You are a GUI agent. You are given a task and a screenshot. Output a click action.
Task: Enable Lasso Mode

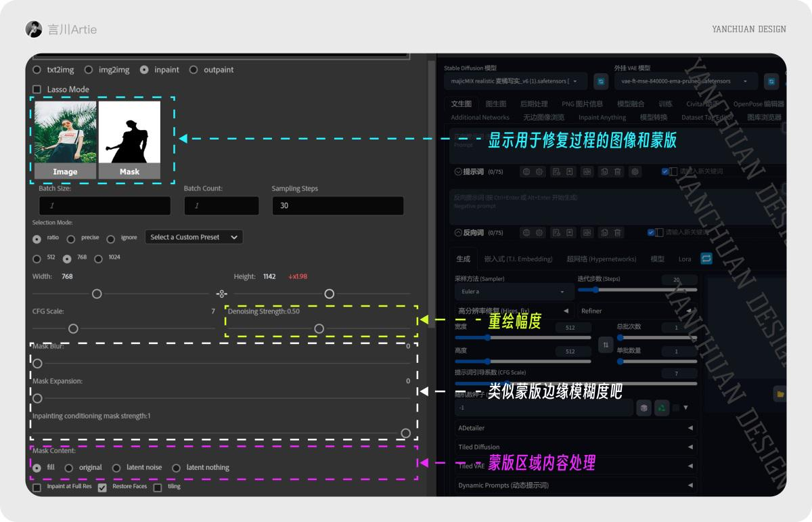coord(36,89)
